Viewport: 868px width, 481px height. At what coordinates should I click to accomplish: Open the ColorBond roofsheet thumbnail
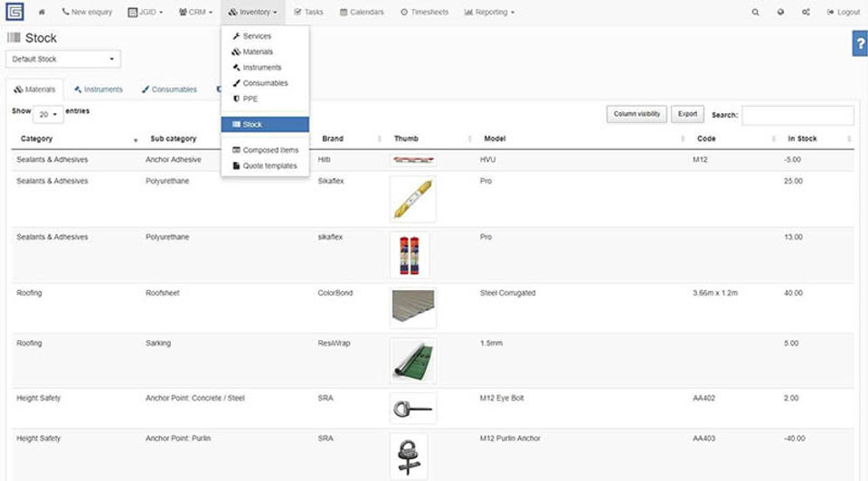(x=413, y=307)
